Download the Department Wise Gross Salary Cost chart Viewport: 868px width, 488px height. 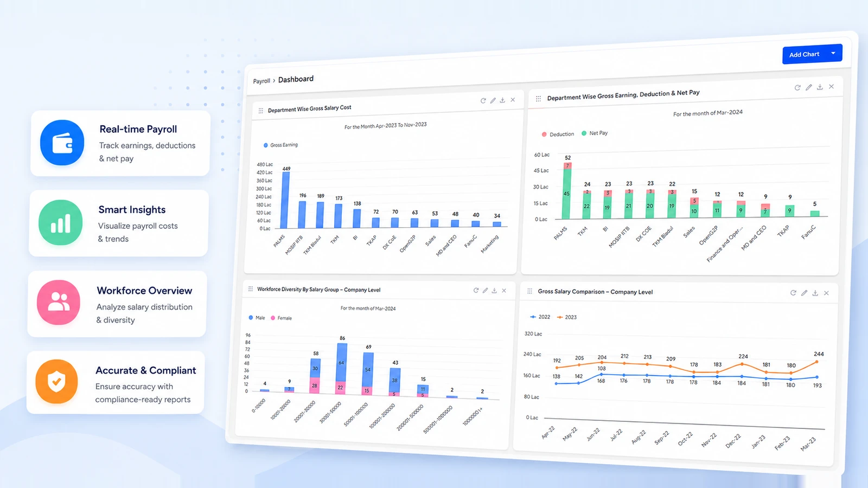click(502, 100)
